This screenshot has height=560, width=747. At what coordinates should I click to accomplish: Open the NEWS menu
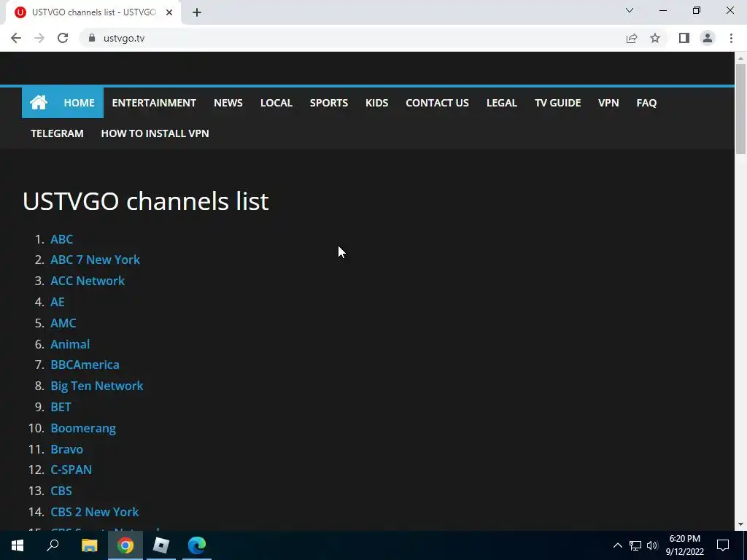(228, 103)
